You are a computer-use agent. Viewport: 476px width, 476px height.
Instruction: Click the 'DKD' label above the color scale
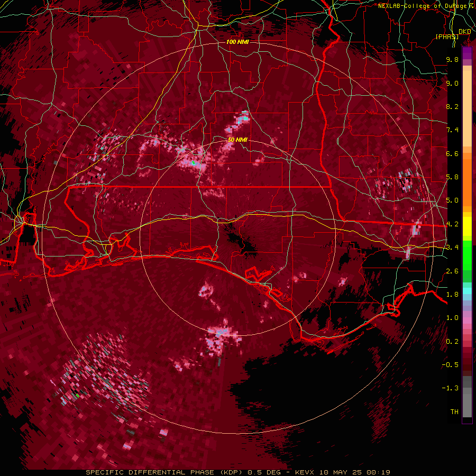pyautogui.click(x=465, y=32)
